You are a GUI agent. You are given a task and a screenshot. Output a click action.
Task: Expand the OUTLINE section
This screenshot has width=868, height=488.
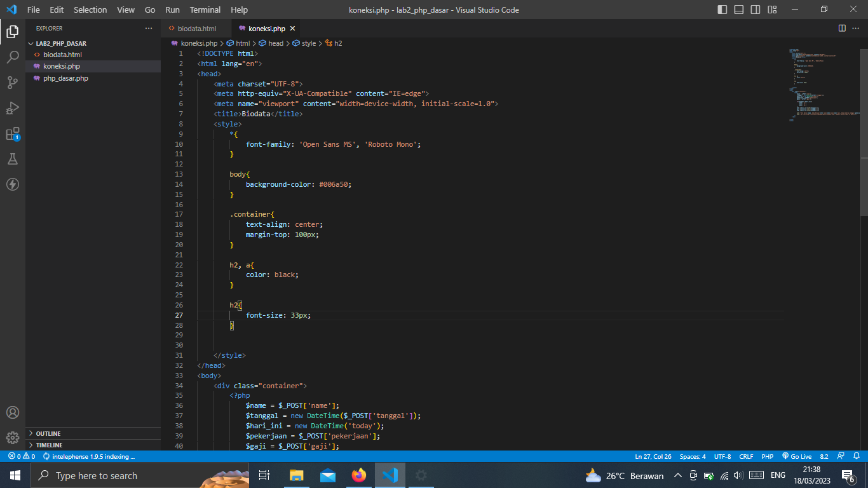93,433
